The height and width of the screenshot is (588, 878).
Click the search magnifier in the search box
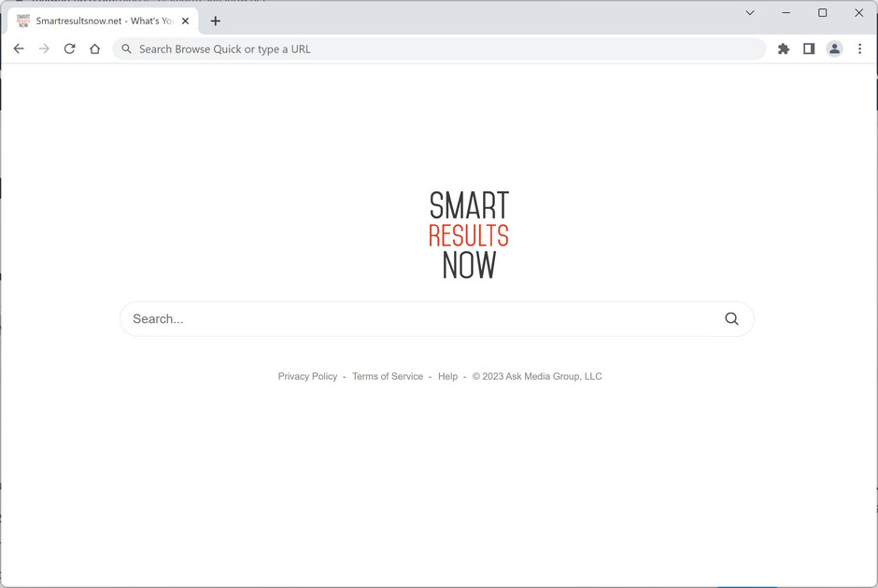coord(731,318)
